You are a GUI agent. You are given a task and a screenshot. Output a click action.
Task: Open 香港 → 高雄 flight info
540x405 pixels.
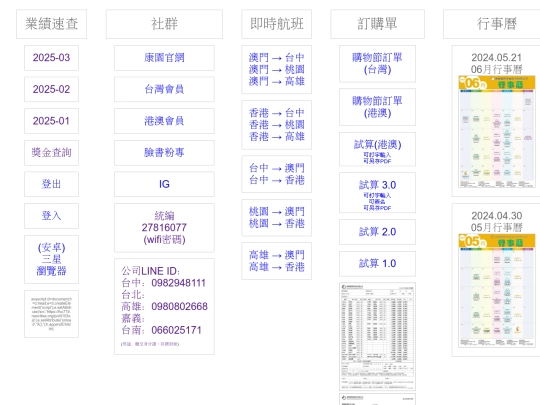(277, 137)
